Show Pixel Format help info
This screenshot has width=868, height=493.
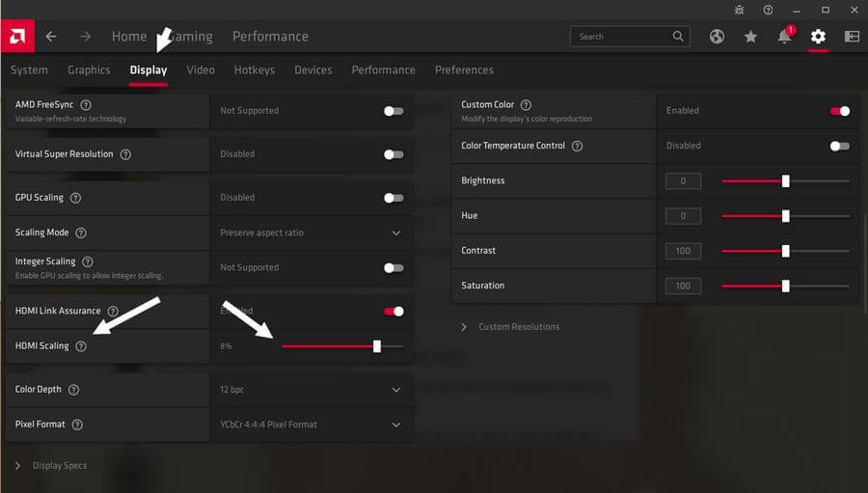click(x=77, y=425)
